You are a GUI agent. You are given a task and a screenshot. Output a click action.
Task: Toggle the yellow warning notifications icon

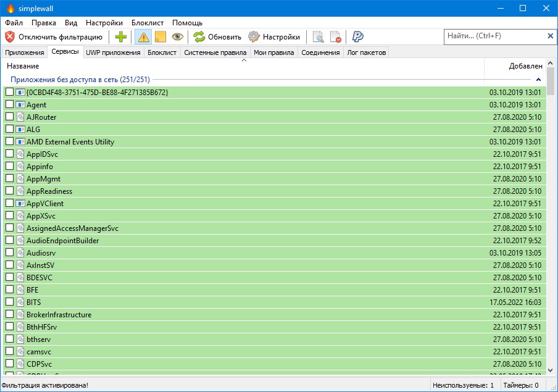coord(143,36)
